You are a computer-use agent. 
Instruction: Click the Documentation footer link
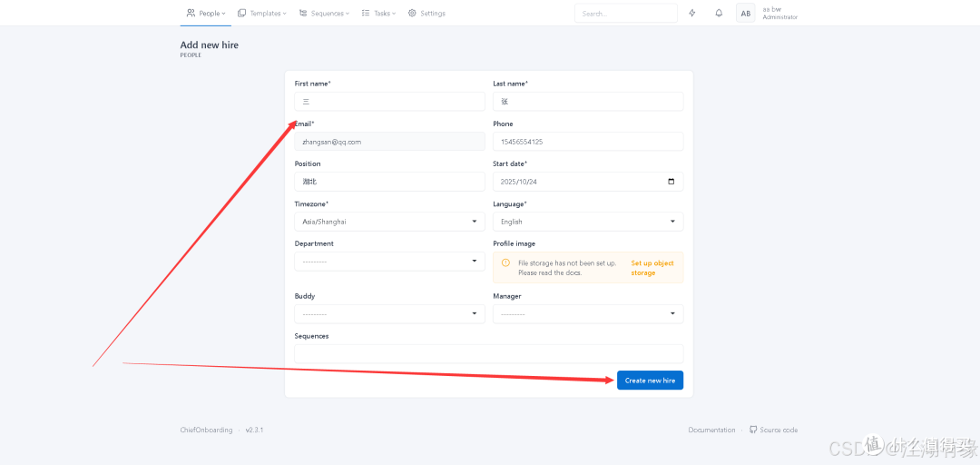click(711, 430)
